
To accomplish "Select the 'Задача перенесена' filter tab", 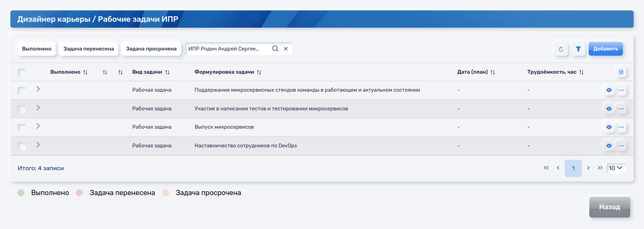I will [x=89, y=49].
